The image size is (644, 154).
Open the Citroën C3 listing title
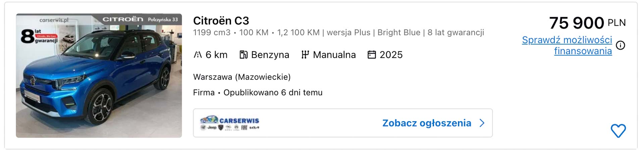(221, 21)
